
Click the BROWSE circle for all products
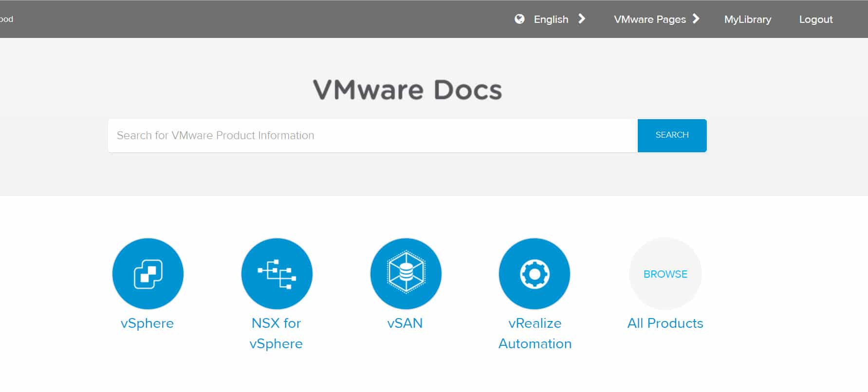(665, 274)
